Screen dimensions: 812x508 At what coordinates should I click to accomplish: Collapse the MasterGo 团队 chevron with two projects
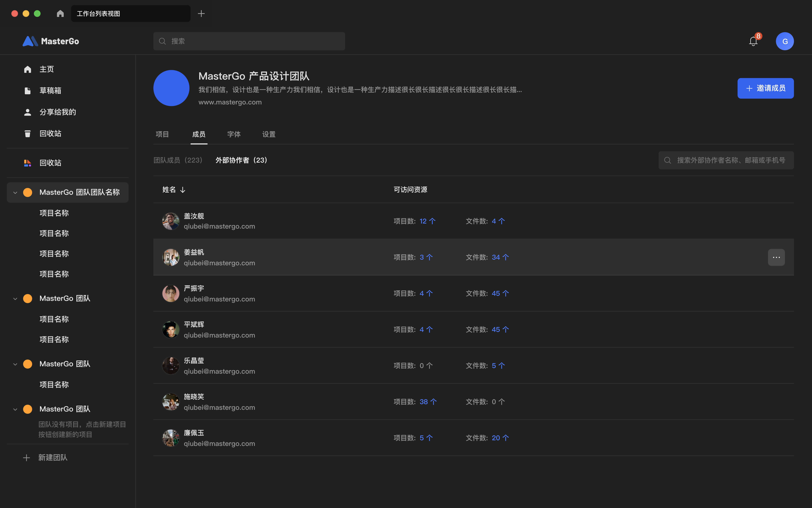pos(15,299)
